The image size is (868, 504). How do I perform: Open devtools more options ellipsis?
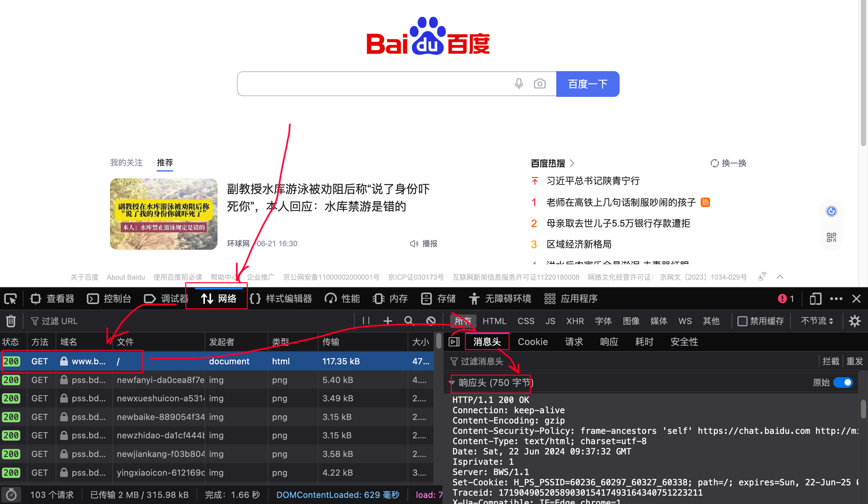click(836, 298)
